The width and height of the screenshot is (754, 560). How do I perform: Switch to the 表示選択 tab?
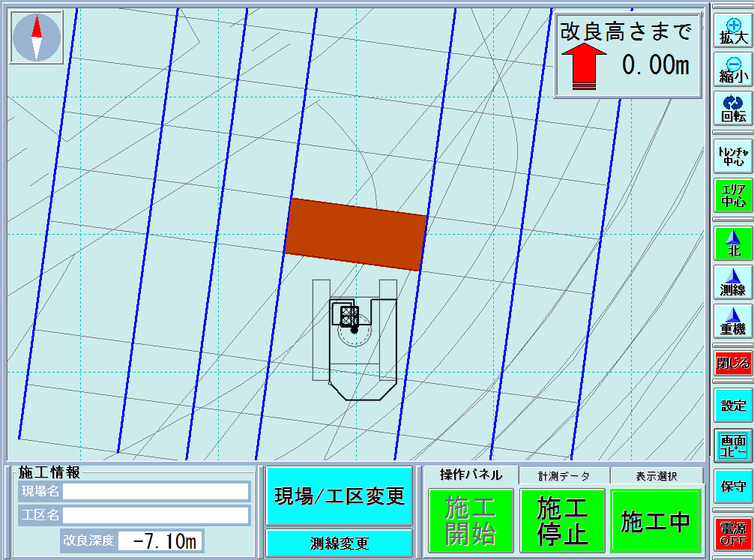657,475
